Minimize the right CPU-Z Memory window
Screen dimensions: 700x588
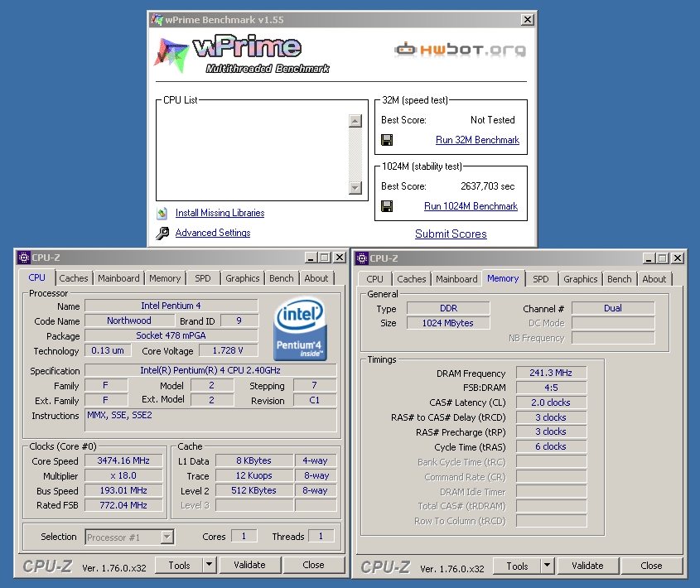click(649, 258)
